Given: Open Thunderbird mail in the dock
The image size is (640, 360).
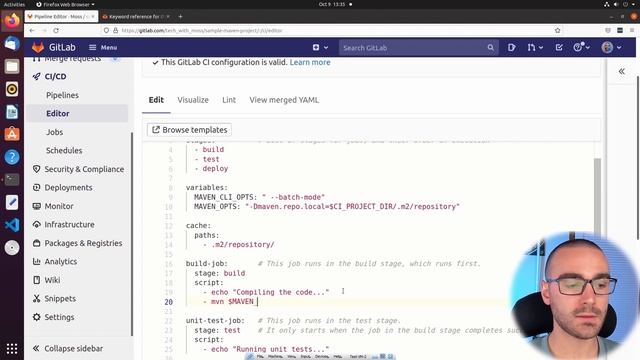Looking at the screenshot, I should (12, 44).
